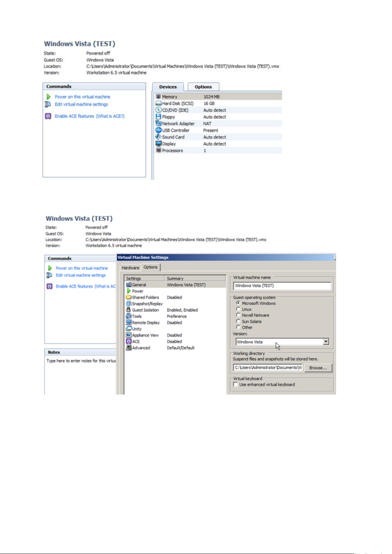The width and height of the screenshot is (392, 554).
Task: Click the USB Controller icon
Action: [159, 130]
